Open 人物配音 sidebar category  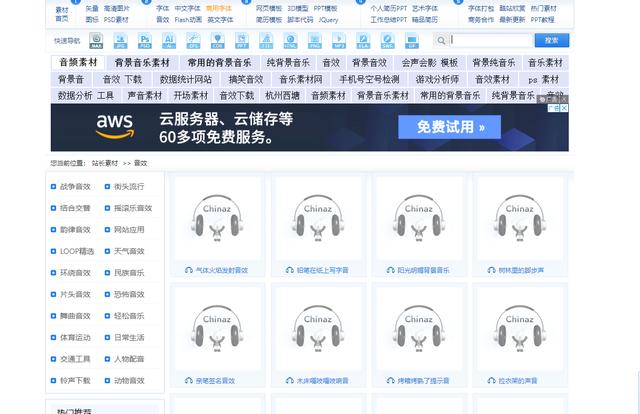click(129, 359)
